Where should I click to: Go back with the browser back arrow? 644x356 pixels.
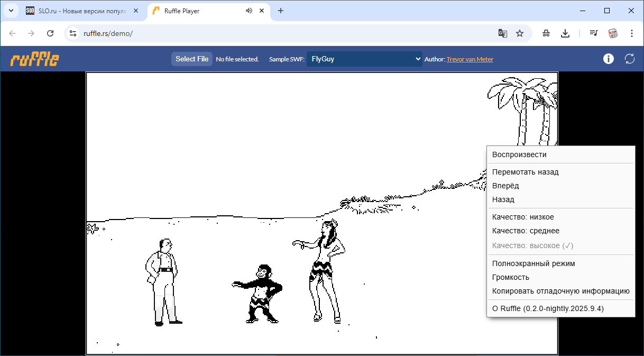click(12, 33)
